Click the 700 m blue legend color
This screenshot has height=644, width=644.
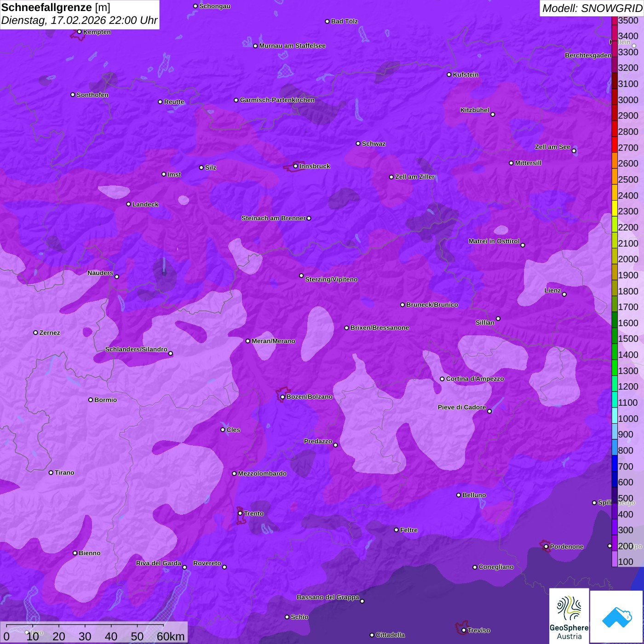click(615, 464)
